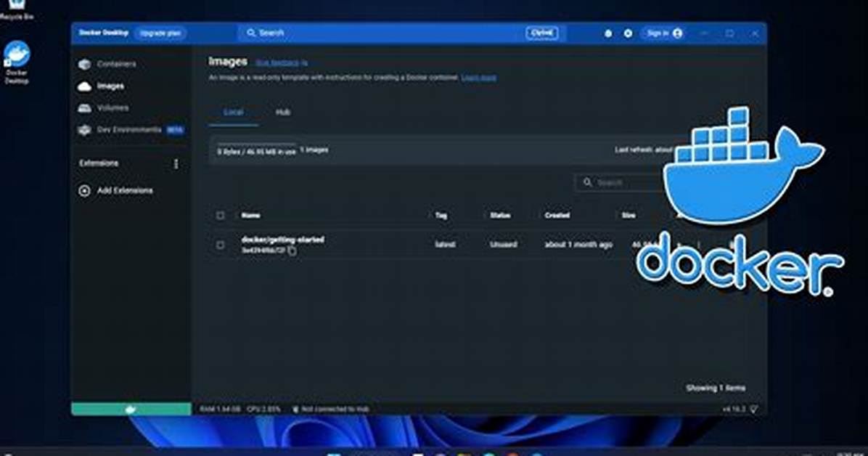Open Docker Desktop shortcut on desktop

pos(17,62)
